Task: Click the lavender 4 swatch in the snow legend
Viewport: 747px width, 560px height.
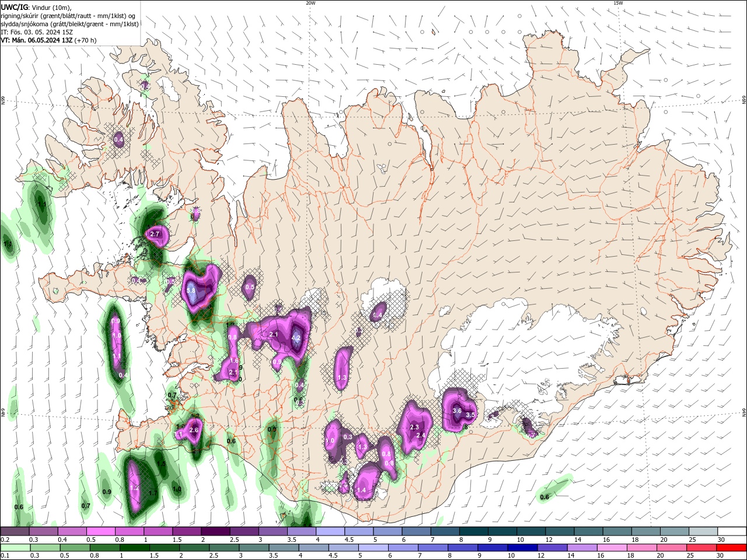Action: pos(330,531)
